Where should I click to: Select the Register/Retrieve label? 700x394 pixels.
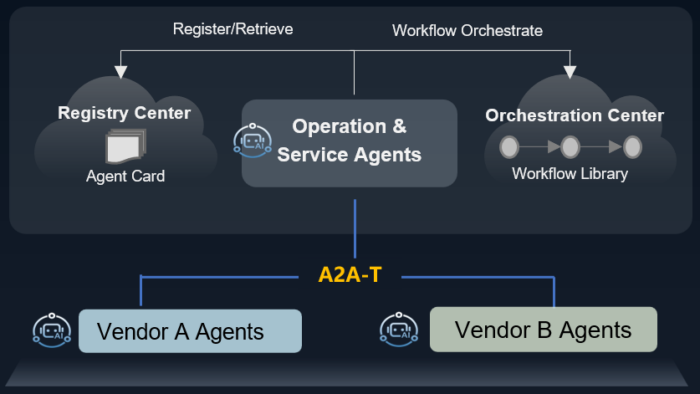point(233,29)
